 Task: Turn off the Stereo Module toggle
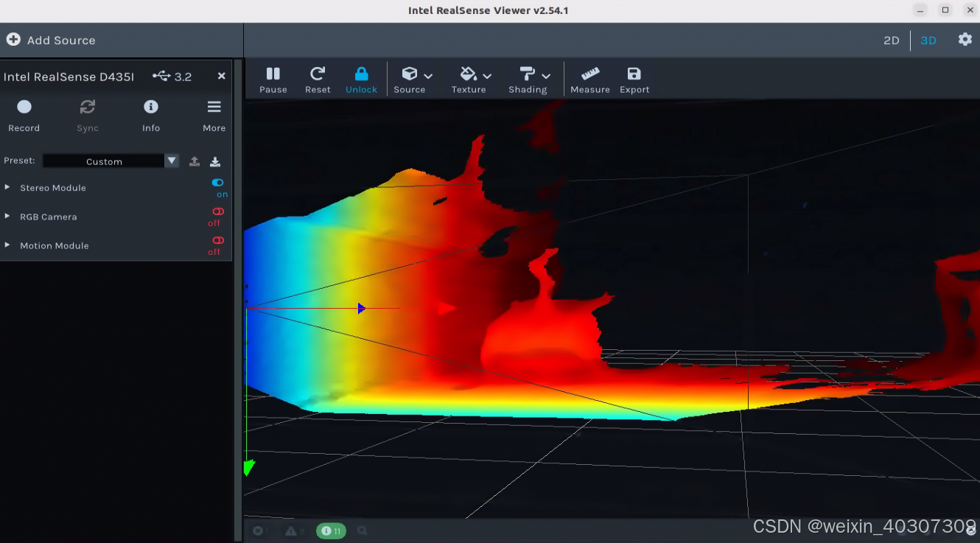point(218,183)
